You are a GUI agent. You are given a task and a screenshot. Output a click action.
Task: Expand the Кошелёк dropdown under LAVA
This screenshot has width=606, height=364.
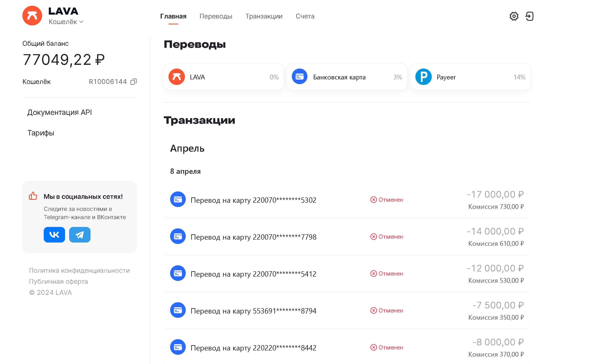pyautogui.click(x=66, y=22)
